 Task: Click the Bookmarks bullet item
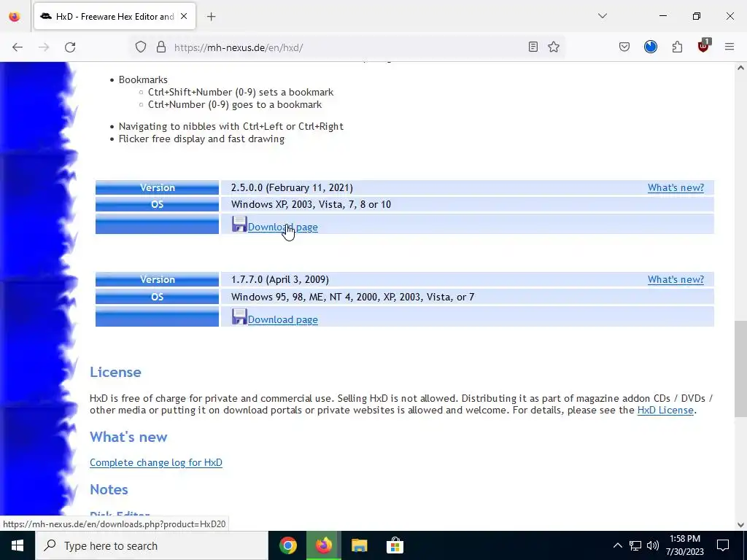(143, 79)
